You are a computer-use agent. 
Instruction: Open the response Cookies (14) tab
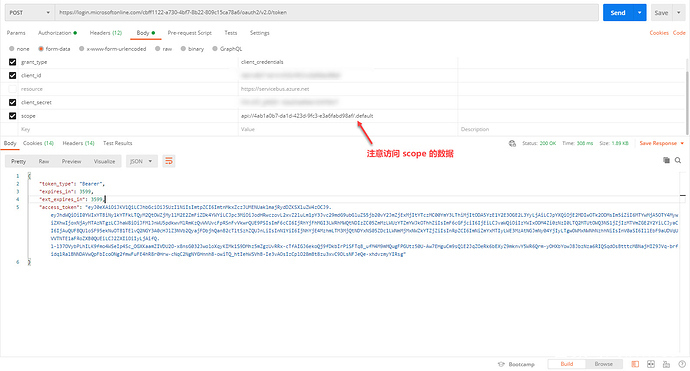click(x=38, y=143)
